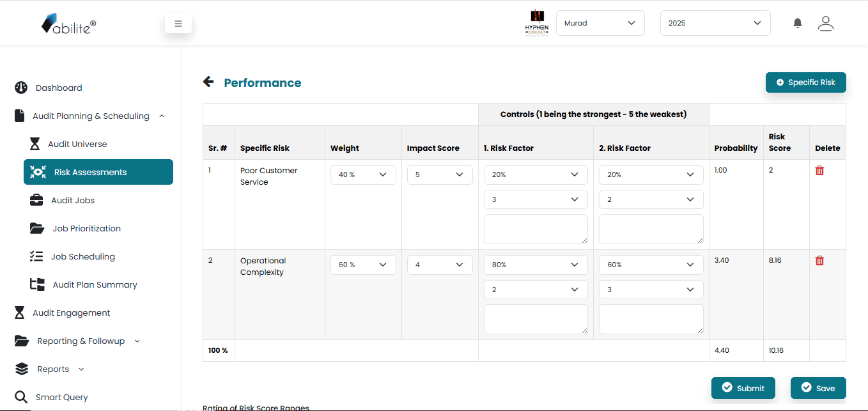
Task: Click the notification bell icon
Action: [797, 23]
